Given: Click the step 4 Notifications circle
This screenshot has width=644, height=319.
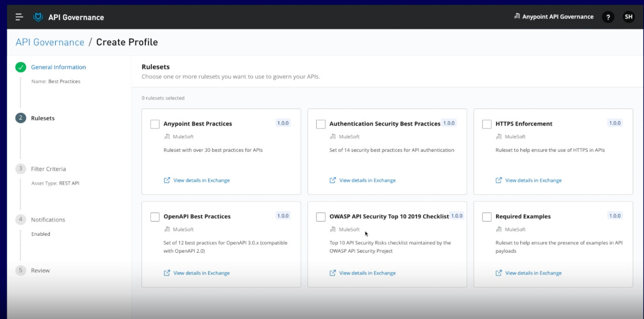Looking at the screenshot, I should pos(21,220).
